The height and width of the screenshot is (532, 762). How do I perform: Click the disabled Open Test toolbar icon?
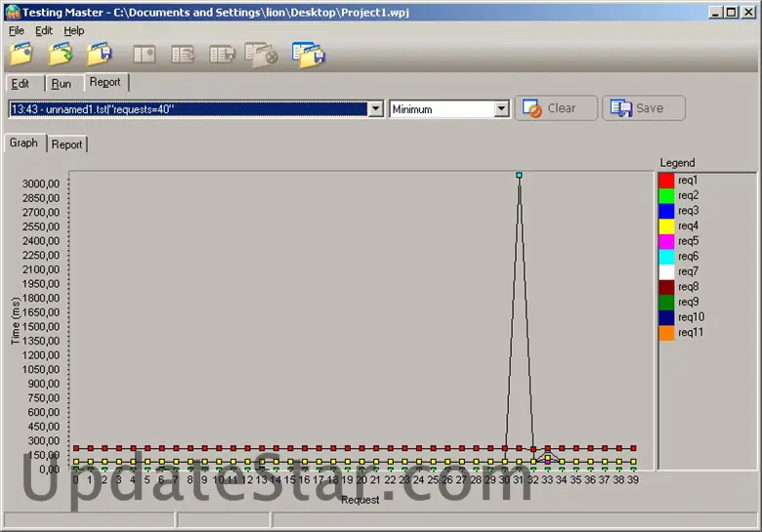pos(183,55)
